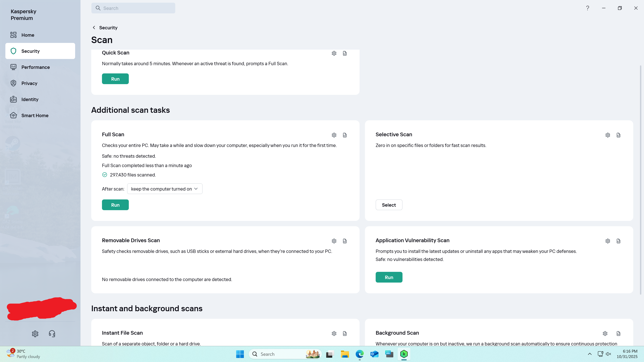Screen dimensions: 644x362
Task: Open Background Scan settings gear
Action: pyautogui.click(x=605, y=334)
